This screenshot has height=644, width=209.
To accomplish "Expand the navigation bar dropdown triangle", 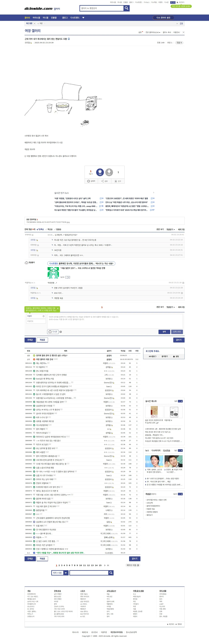I will click(83, 18).
